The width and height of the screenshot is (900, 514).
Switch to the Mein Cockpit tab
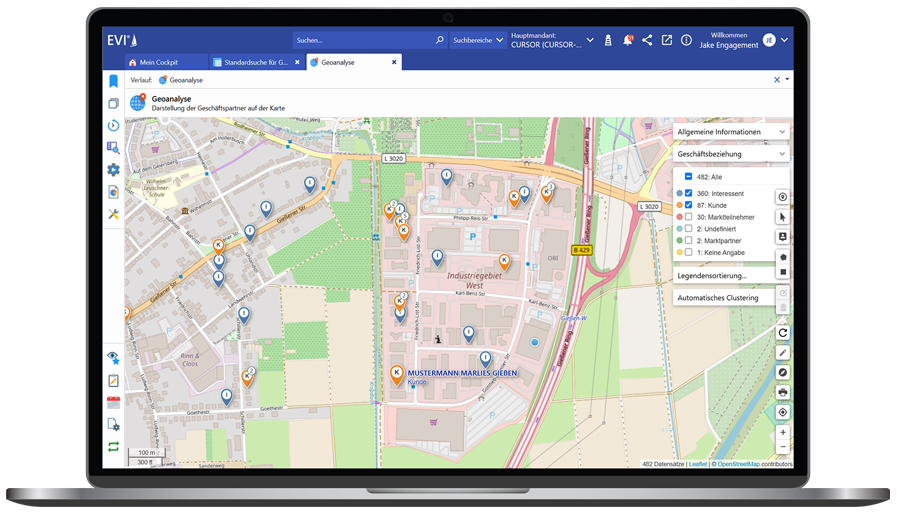[x=160, y=62]
